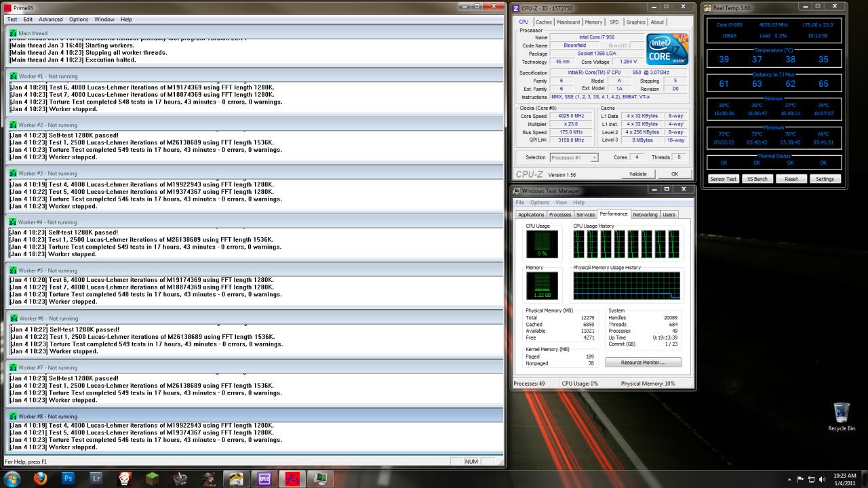Open the Services tab in Task Manager

(585, 214)
